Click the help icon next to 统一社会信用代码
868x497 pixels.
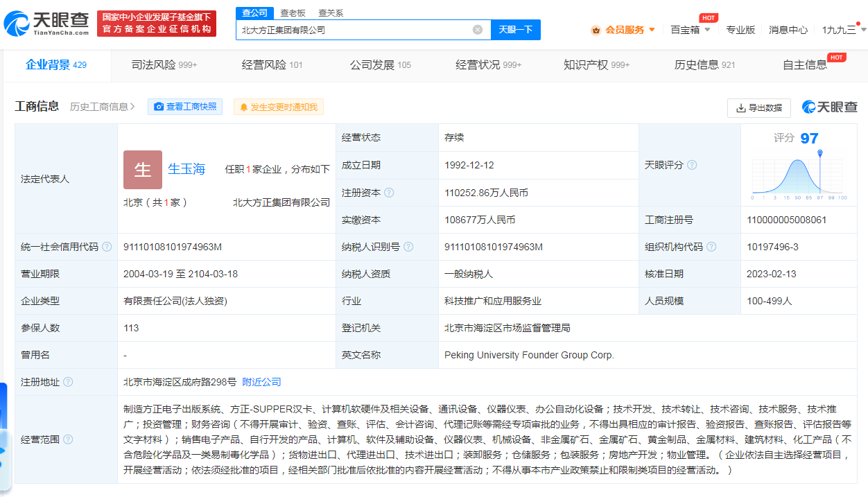click(107, 247)
